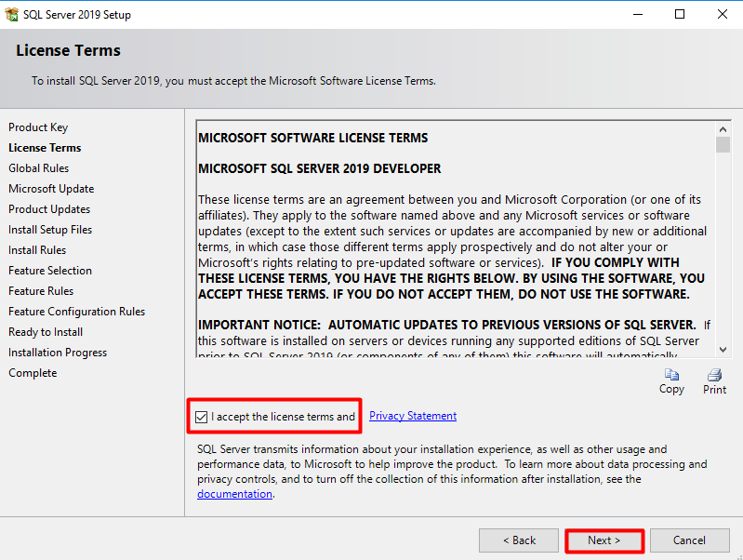Select the Complete step
This screenshot has width=743, height=560.
[33, 373]
